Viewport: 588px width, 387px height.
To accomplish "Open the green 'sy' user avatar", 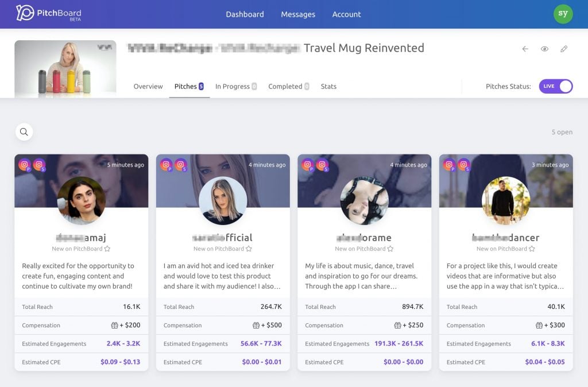I will tap(563, 14).
